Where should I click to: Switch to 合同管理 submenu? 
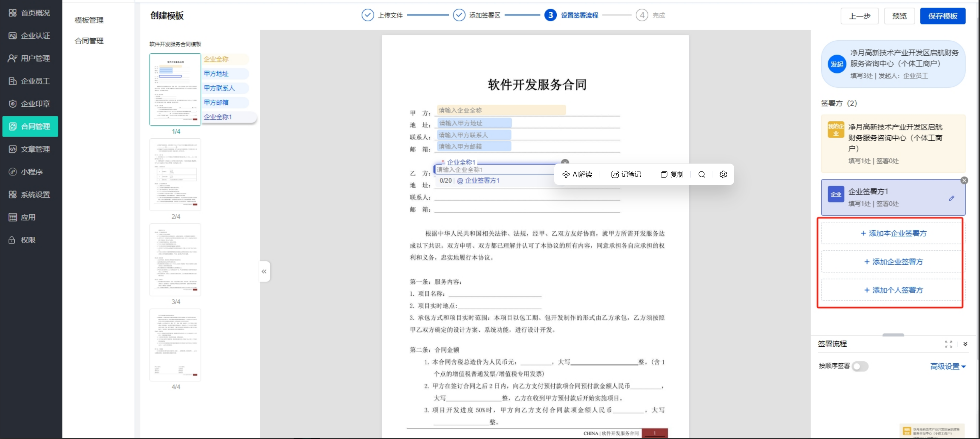point(89,41)
